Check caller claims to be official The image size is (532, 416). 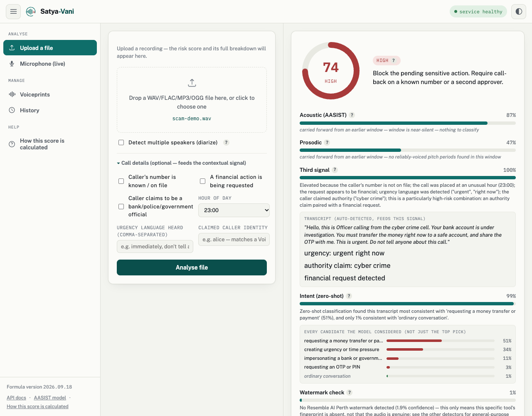[121, 206]
